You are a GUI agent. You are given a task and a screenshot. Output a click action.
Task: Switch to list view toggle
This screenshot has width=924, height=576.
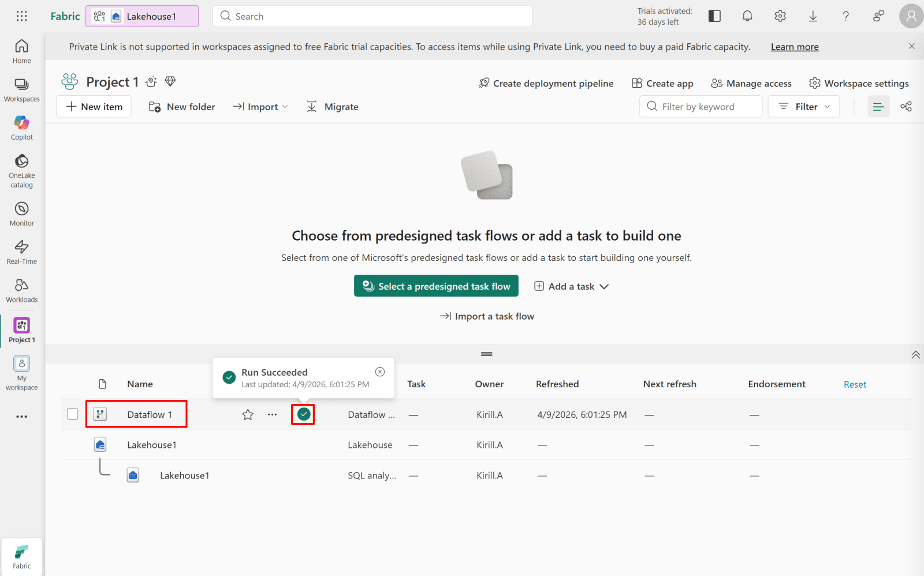[x=878, y=107]
